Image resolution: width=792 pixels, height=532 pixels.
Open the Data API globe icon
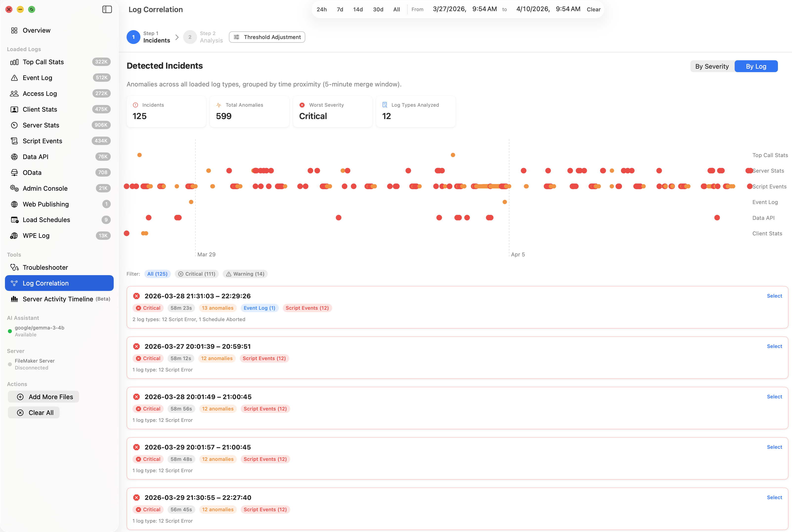click(14, 157)
